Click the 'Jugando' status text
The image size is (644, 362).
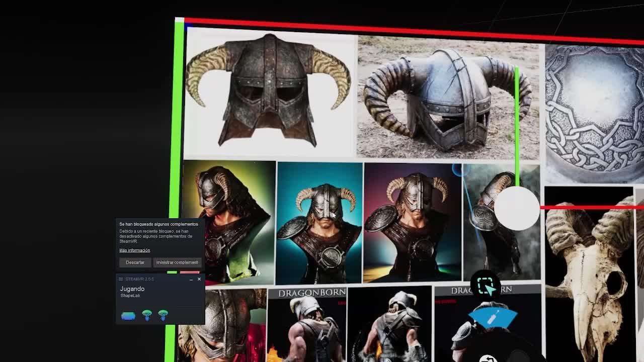[x=132, y=289]
